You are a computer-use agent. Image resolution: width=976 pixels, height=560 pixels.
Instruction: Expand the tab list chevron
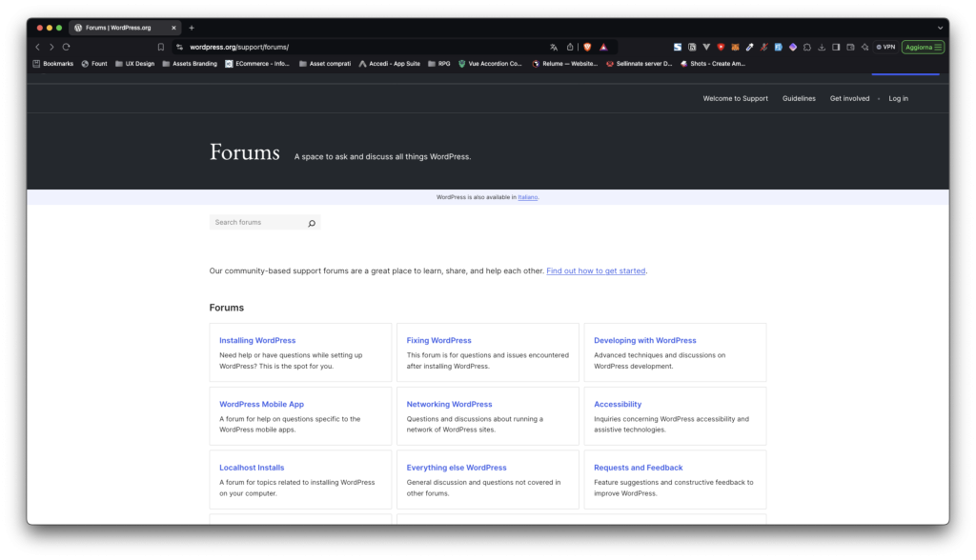940,28
